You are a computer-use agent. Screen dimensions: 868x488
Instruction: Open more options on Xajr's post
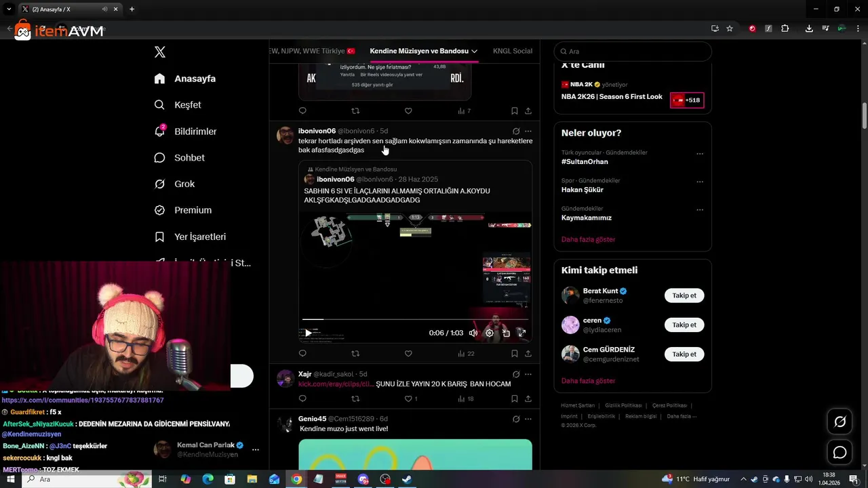tap(528, 374)
